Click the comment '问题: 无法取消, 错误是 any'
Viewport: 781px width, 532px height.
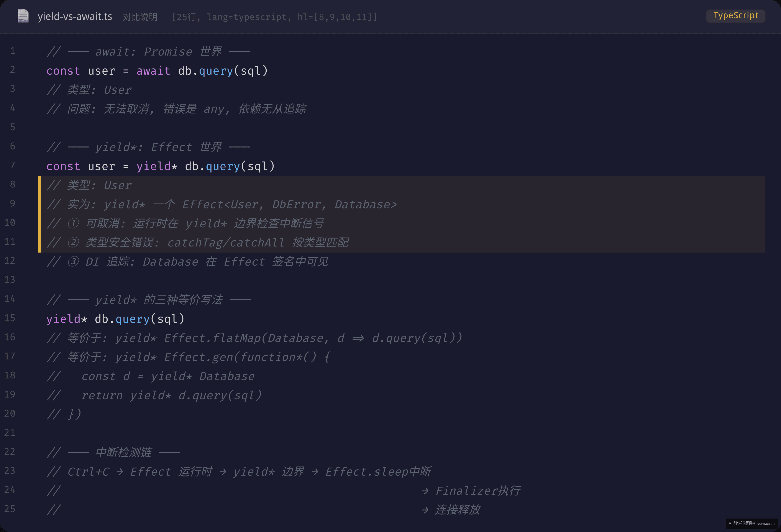176,109
